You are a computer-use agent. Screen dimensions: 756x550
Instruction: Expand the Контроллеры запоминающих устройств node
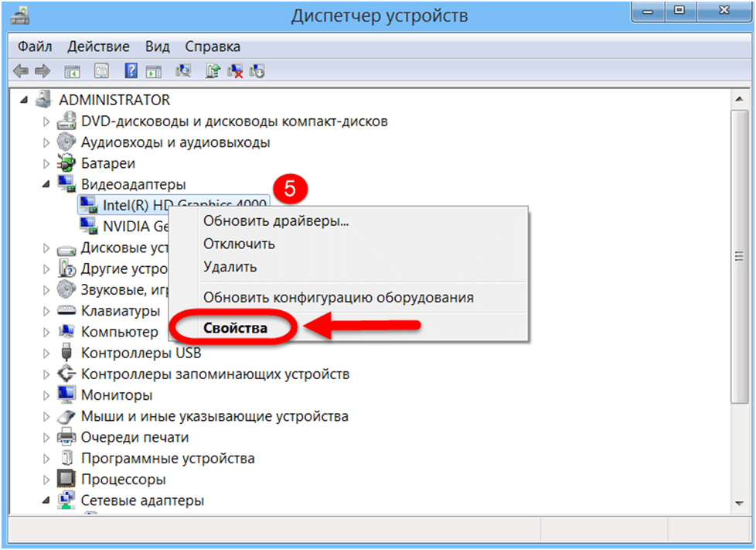[x=46, y=374]
